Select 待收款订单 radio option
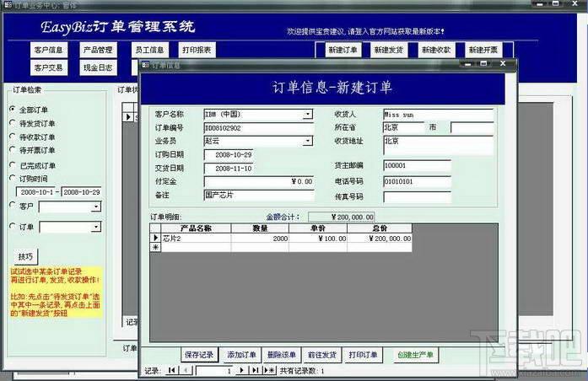Viewport: 588px width, 381px height. pyautogui.click(x=13, y=137)
